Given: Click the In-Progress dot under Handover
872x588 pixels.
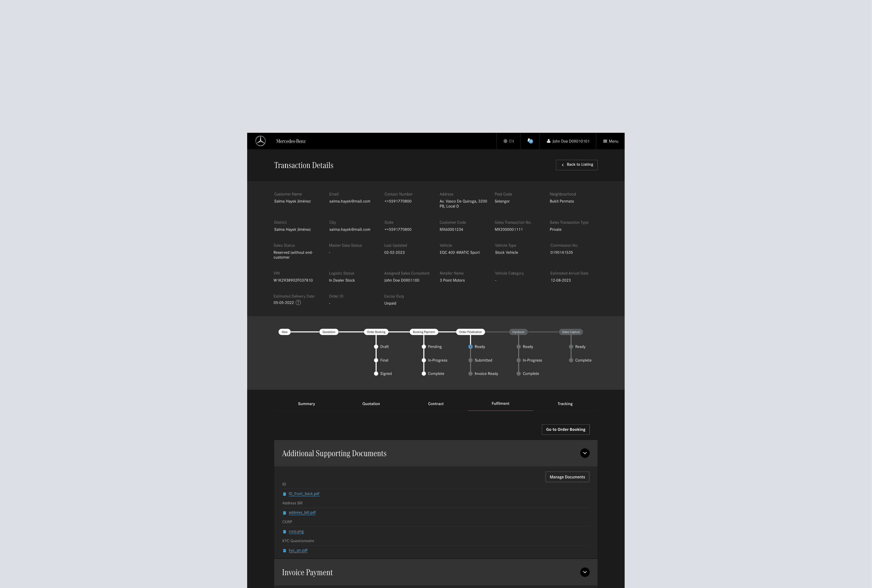Looking at the screenshot, I should pos(519,360).
